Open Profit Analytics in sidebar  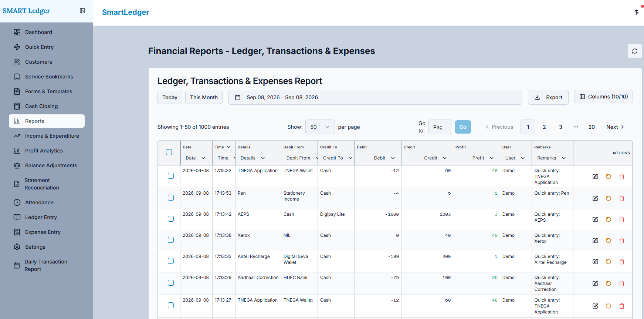click(x=47, y=151)
